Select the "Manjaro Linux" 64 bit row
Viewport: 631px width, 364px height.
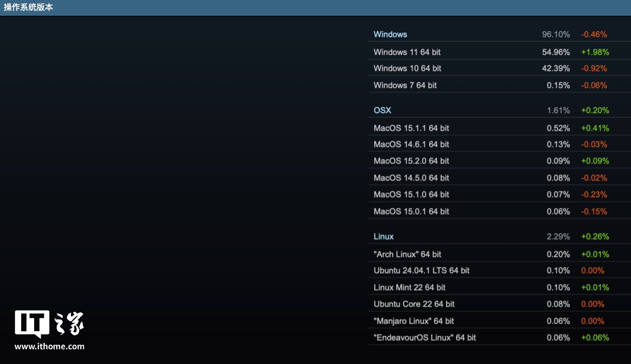500,321
